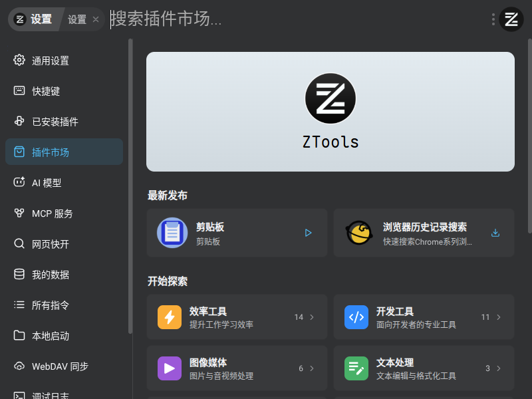Click the 提升工作学习效率 description text
This screenshot has width=532, height=399.
[221, 325]
